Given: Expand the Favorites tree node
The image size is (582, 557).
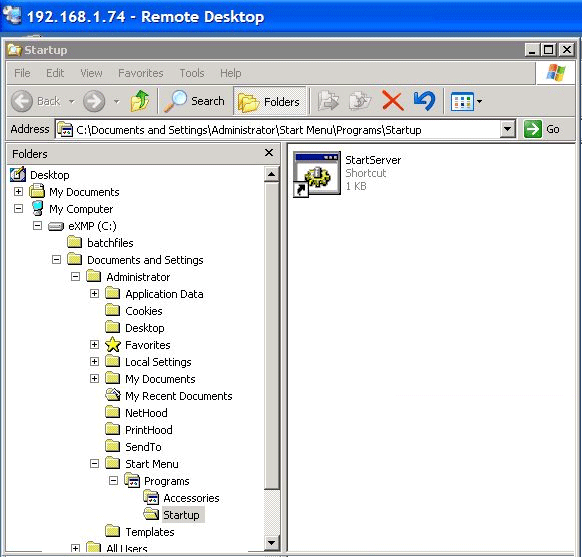Looking at the screenshot, I should pos(94,344).
